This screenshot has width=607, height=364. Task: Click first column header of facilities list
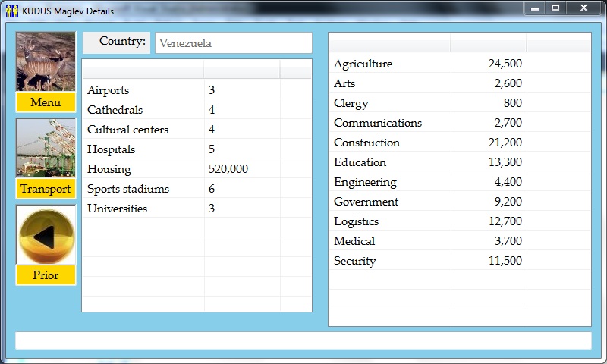click(x=143, y=69)
